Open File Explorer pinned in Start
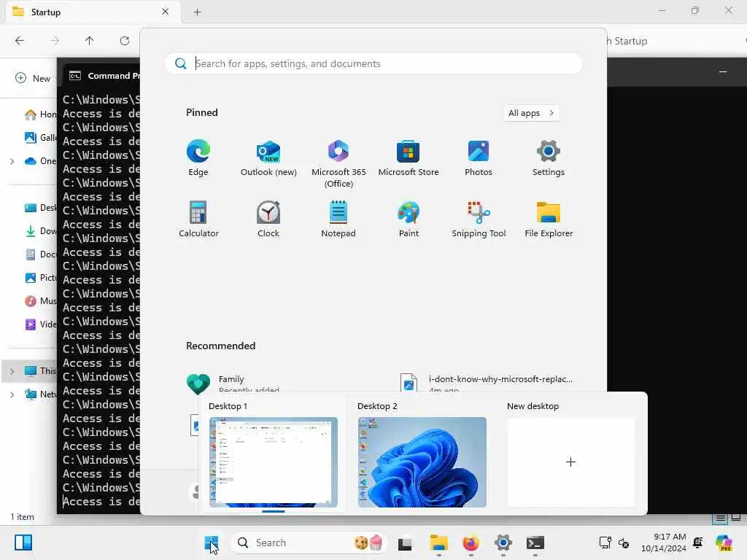 (x=549, y=219)
